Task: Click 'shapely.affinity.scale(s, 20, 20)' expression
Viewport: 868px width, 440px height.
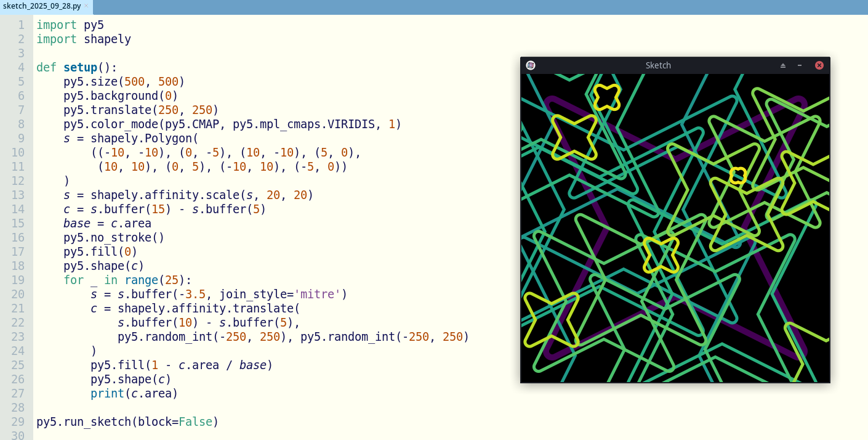Action: pos(202,195)
